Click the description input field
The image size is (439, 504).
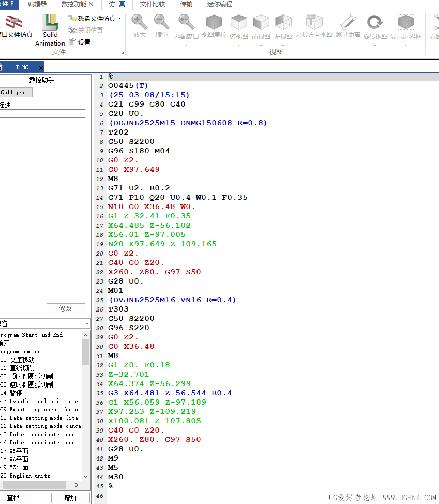[x=42, y=113]
